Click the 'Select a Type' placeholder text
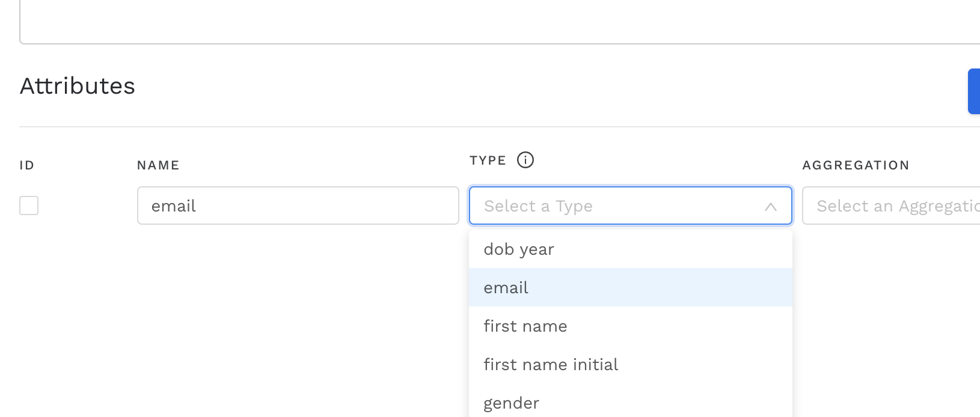980x417 pixels. 538,206
